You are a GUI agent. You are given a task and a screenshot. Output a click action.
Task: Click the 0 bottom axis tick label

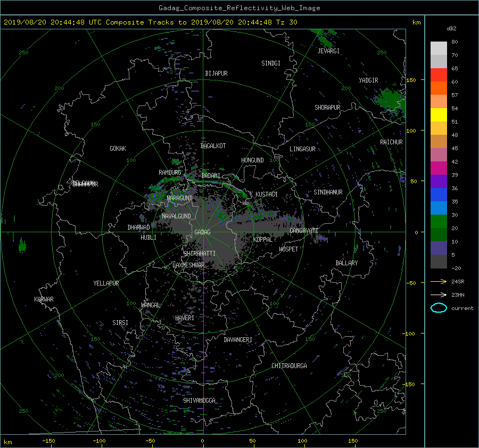[x=203, y=441]
